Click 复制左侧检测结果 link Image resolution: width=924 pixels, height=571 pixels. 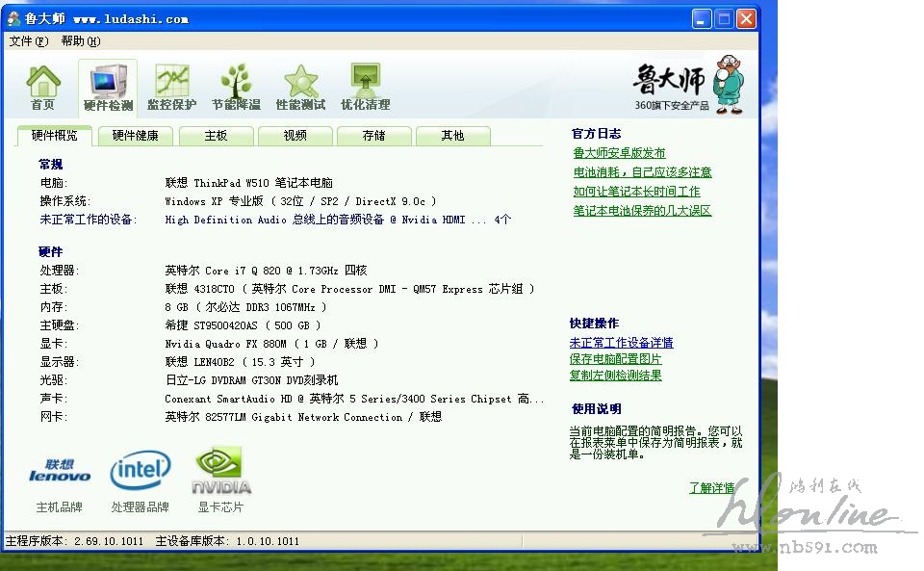click(615, 376)
